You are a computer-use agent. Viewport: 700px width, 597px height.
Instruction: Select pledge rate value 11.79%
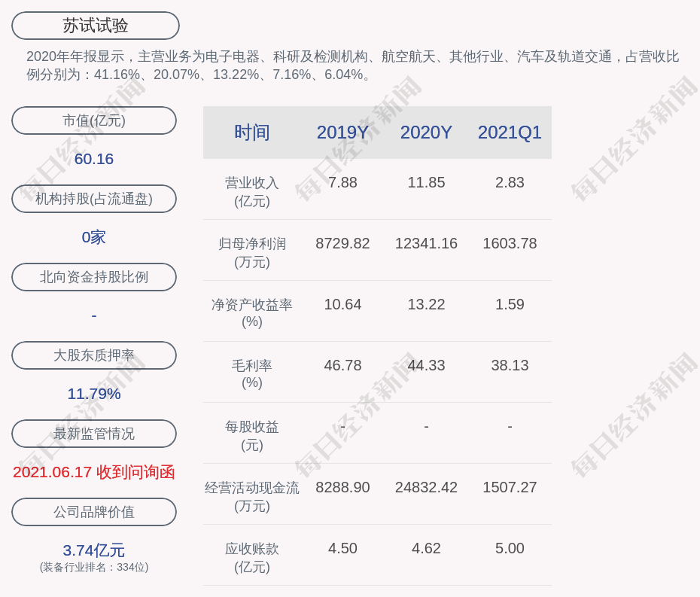click(94, 394)
